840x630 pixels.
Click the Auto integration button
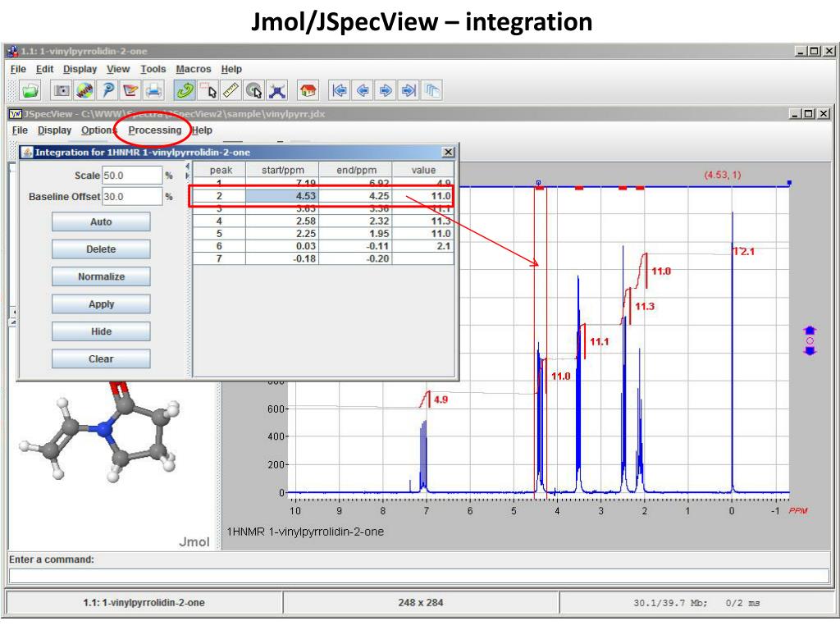pyautogui.click(x=101, y=221)
